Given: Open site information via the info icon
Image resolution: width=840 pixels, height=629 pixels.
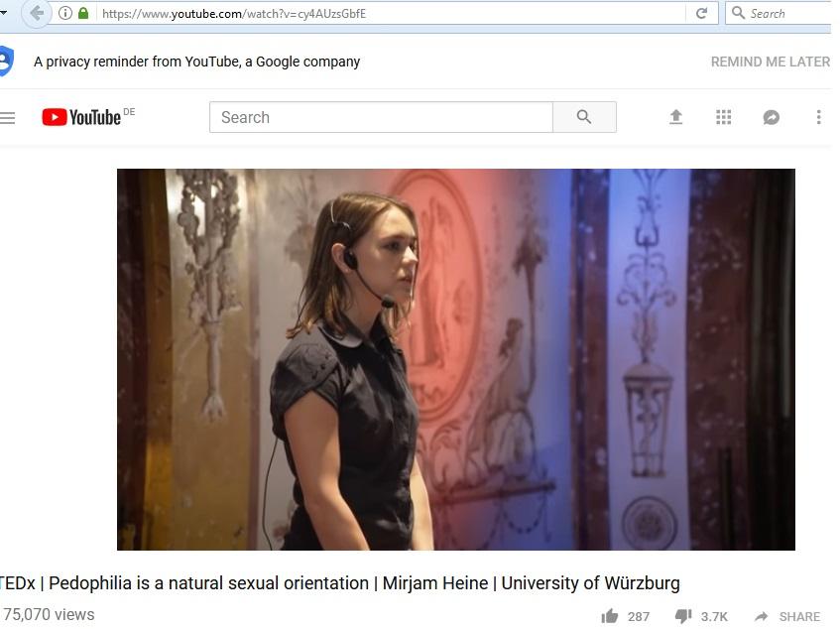Looking at the screenshot, I should 64,14.
